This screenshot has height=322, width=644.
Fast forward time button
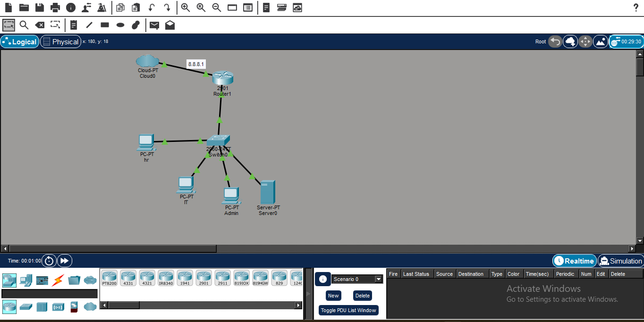(x=65, y=260)
